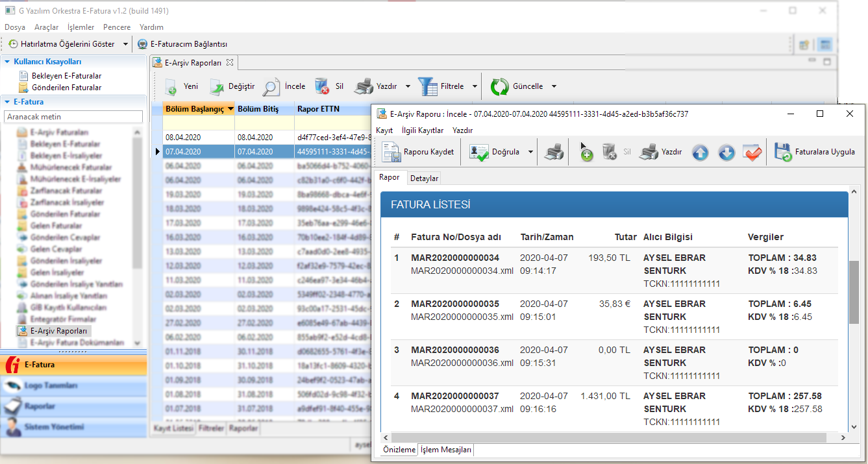
Task: Click the red checkmark icon in dialog toolbar
Action: (752, 153)
